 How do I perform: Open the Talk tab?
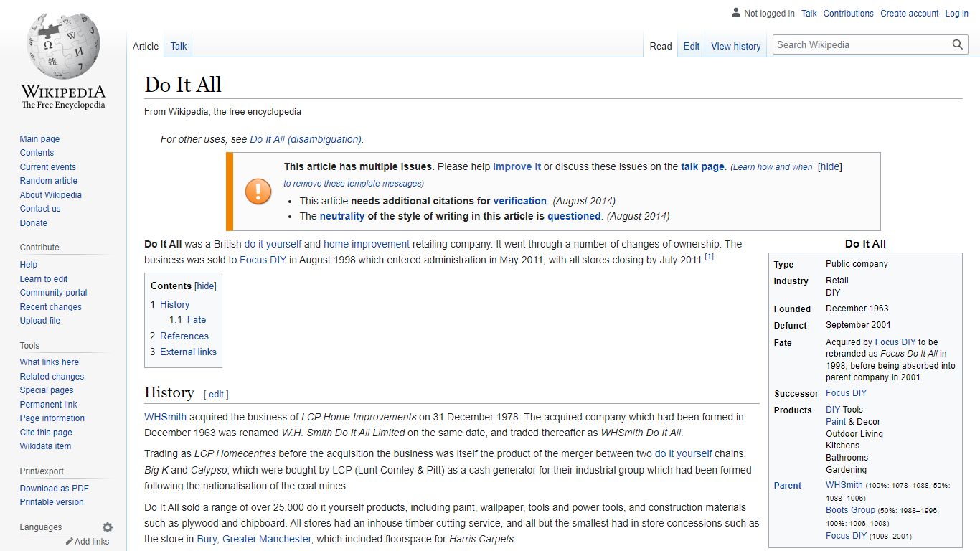[179, 46]
